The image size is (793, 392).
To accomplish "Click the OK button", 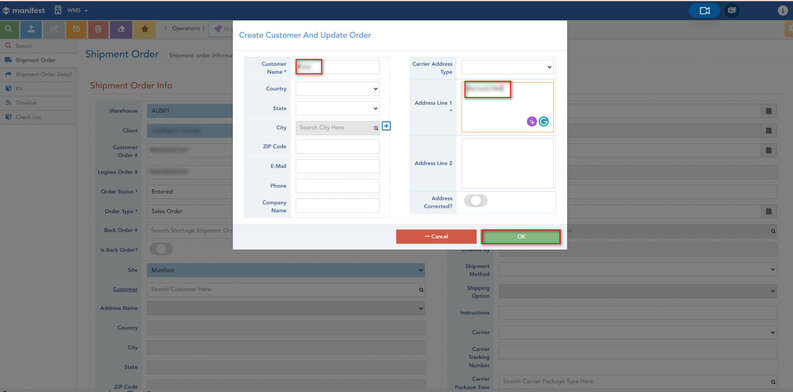I will (521, 237).
